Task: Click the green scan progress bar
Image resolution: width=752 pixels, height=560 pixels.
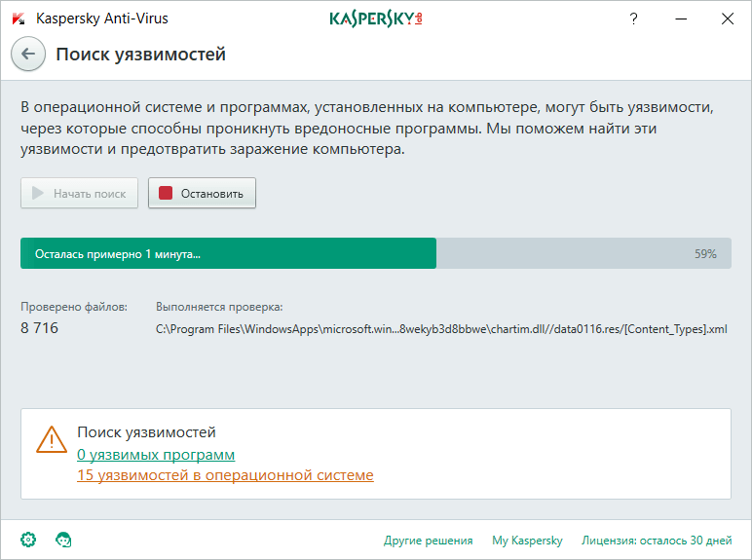Action: (x=376, y=253)
